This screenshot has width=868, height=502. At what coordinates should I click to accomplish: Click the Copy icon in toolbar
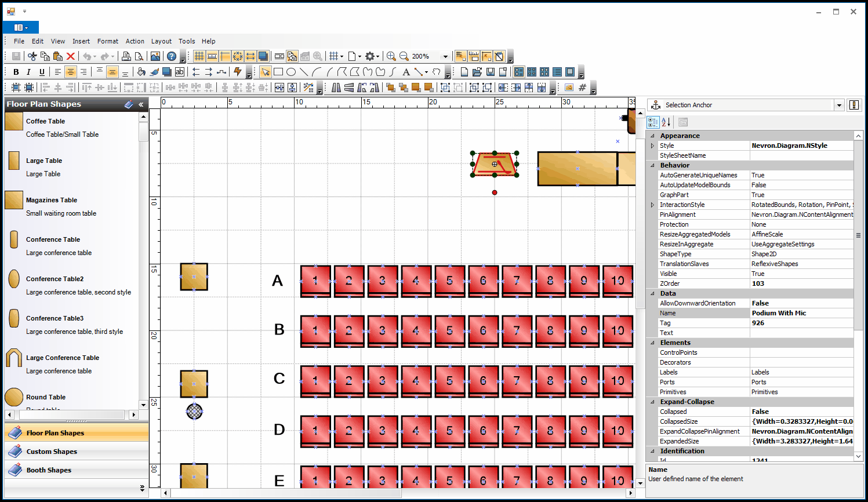[45, 56]
